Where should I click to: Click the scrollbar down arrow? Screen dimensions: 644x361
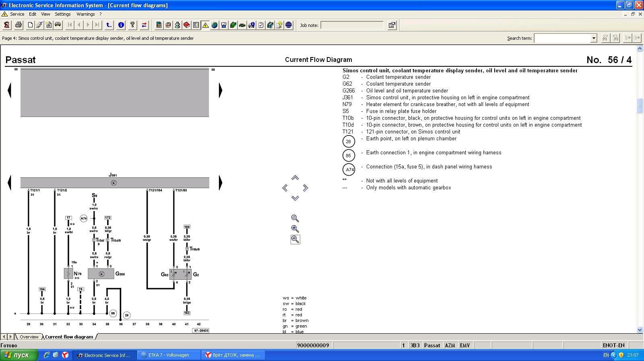[x=640, y=330]
